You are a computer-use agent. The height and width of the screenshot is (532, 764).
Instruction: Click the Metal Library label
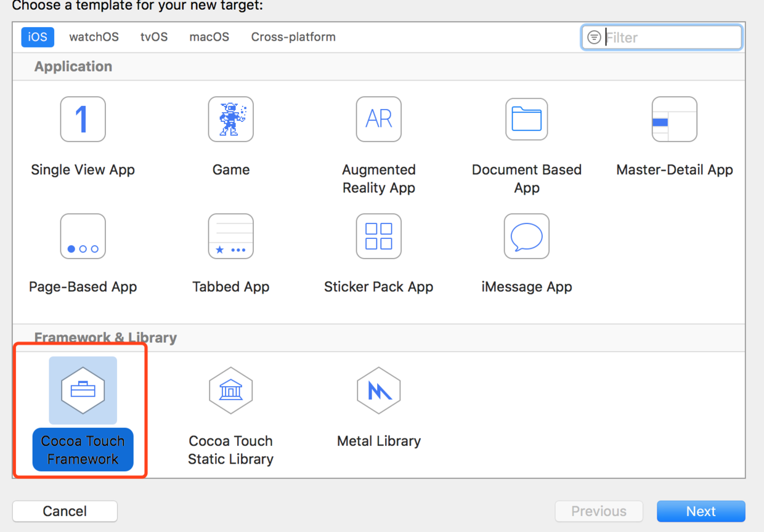coord(379,441)
